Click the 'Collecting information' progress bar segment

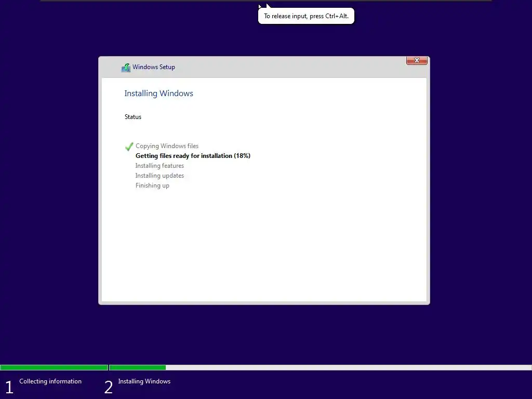coord(54,367)
